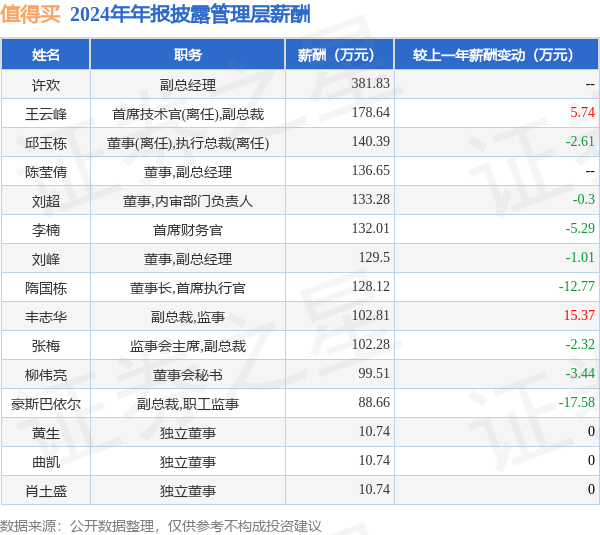Click the 姓名 column header
Image resolution: width=600 pixels, height=535 pixels.
[x=46, y=55]
